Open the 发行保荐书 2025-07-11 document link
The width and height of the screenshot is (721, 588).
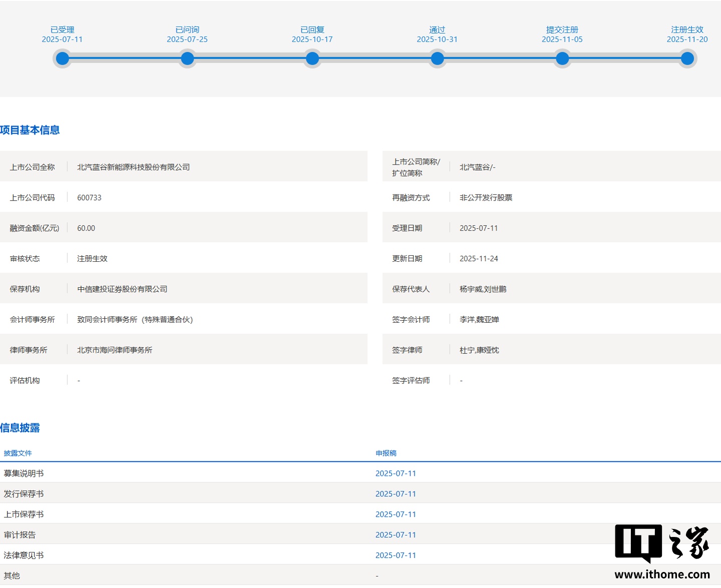pyautogui.click(x=396, y=494)
